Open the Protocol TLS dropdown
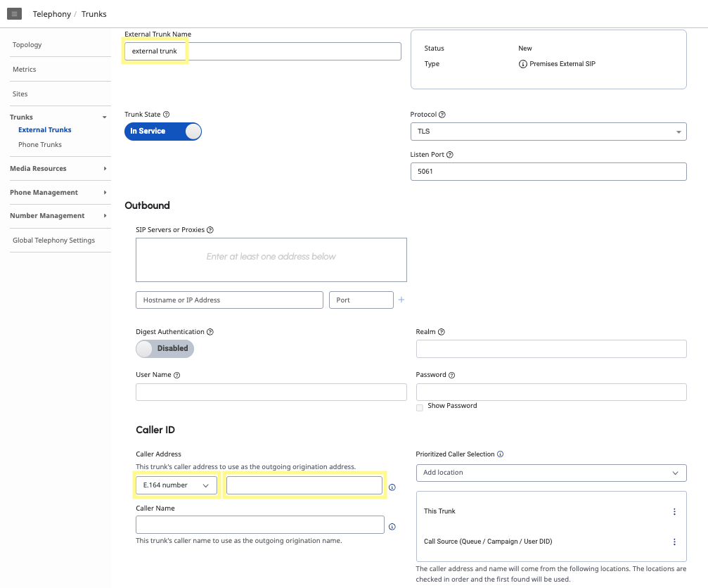Screen dimensions: 708x588 pos(548,132)
